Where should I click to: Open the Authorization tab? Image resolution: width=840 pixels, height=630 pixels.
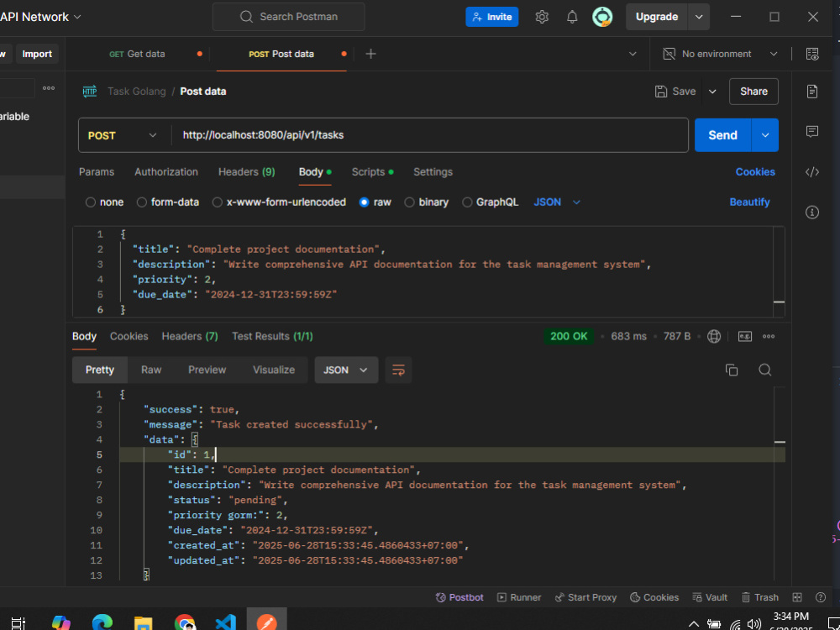click(x=166, y=172)
